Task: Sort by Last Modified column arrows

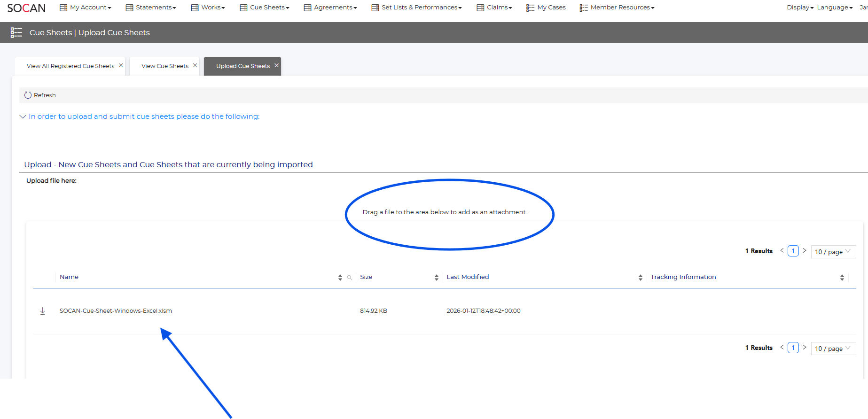Action: 641,278
